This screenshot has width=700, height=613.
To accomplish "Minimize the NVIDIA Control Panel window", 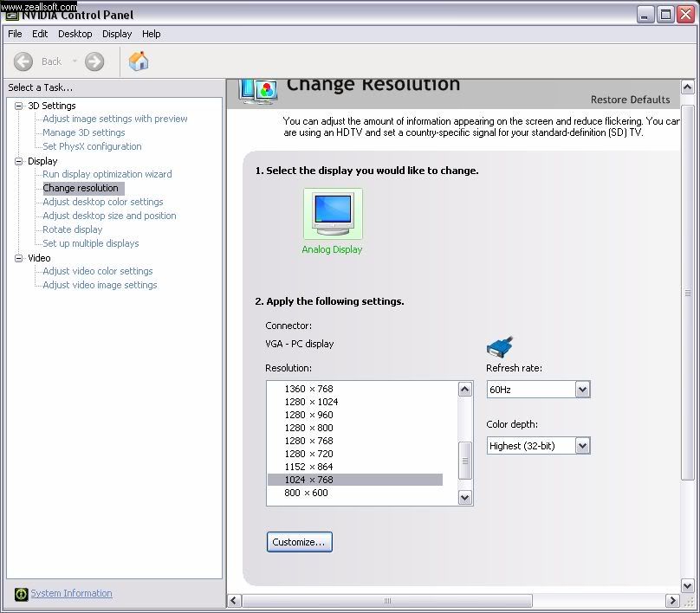I will click(644, 15).
